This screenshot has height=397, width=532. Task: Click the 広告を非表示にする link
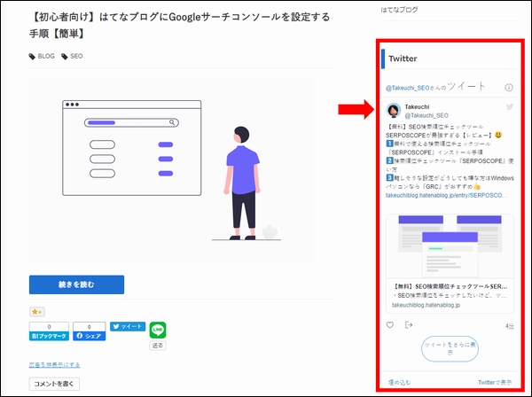[55, 365]
